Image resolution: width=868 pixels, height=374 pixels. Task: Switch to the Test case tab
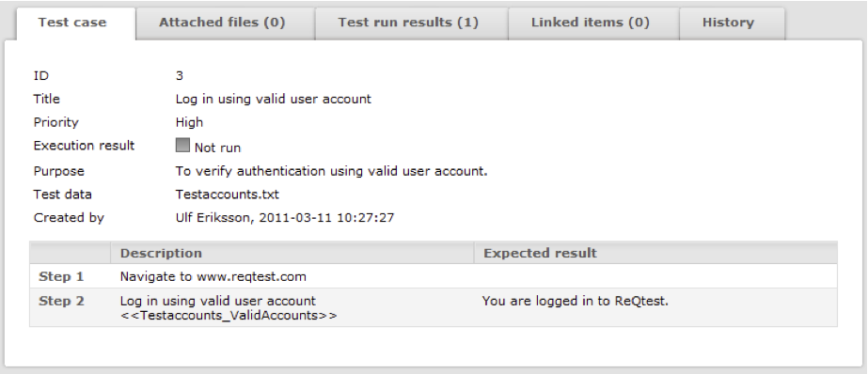pos(72,23)
